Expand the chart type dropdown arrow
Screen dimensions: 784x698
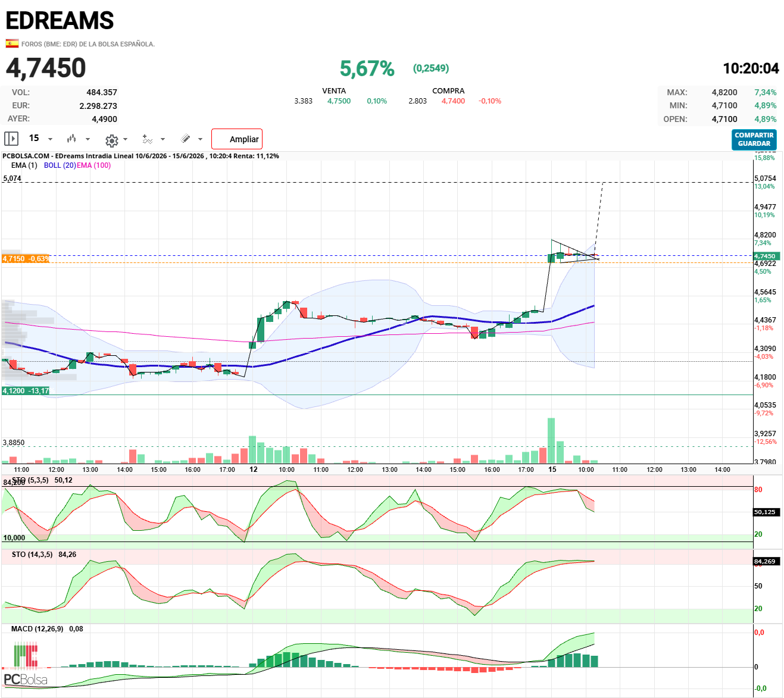[88, 139]
